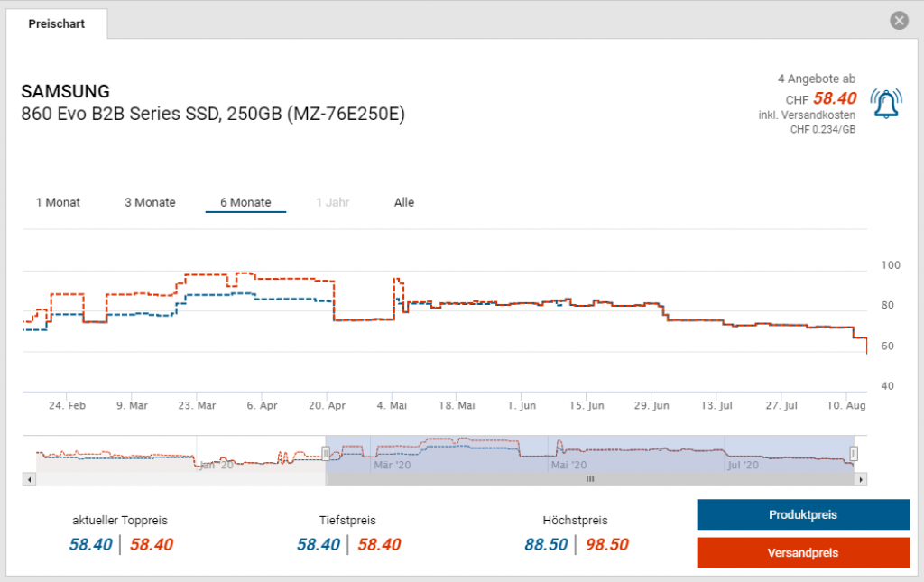
Task: Choose the 6 Monate time range
Action: [245, 202]
